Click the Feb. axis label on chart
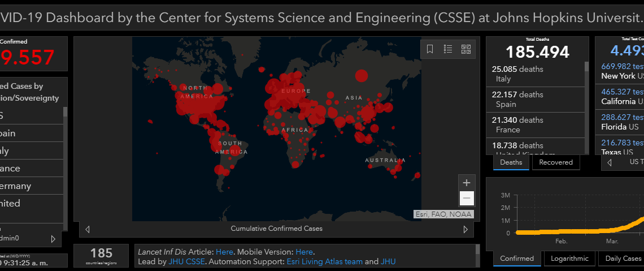This screenshot has height=271, width=644. tap(561, 242)
